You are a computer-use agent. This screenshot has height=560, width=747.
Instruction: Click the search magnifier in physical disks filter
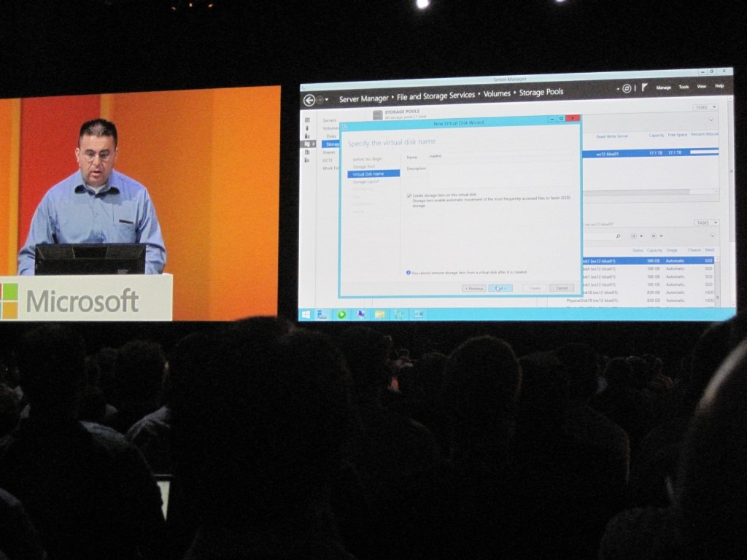(619, 236)
